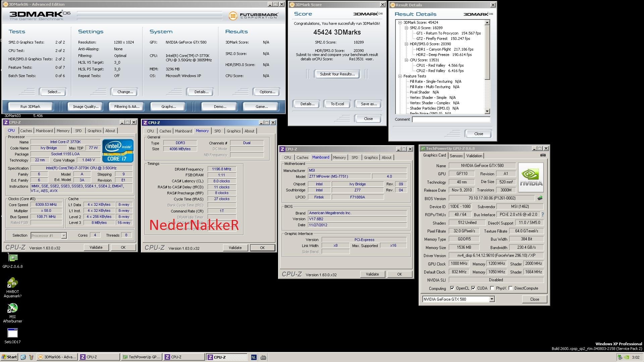The width and height of the screenshot is (644, 362).
Task: Collapse the SM2.0 Score: 18289 node
Action: pyautogui.click(x=406, y=28)
